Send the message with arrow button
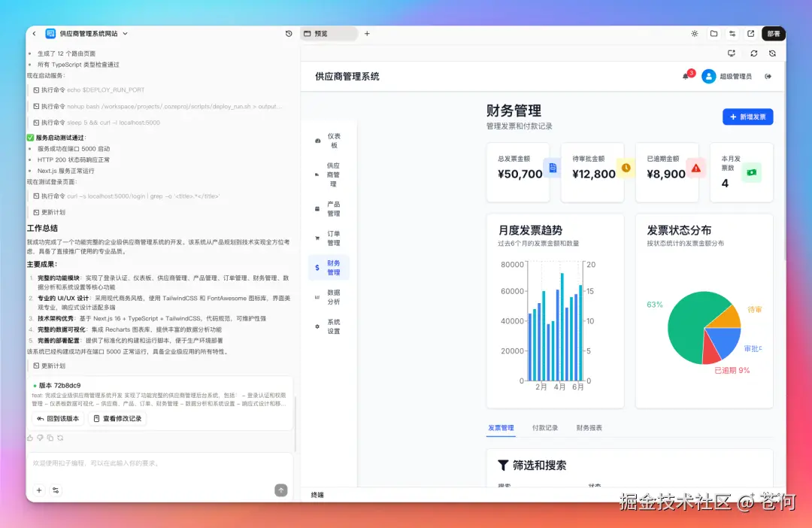Viewport: 812px width, 528px height. coord(280,490)
